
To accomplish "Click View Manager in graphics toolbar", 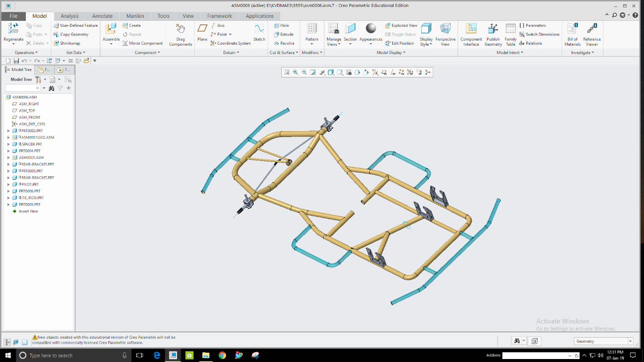I will point(348,72).
